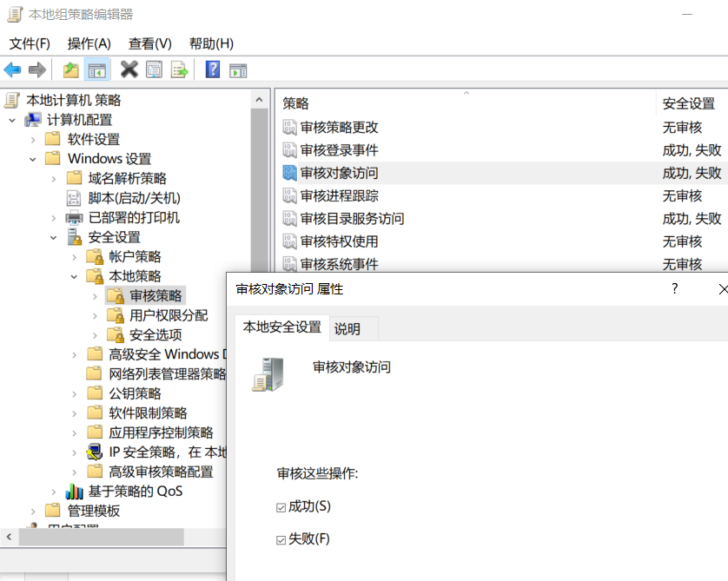
Task: Expand the 基于策略的 QoS node
Action: [x=54, y=492]
